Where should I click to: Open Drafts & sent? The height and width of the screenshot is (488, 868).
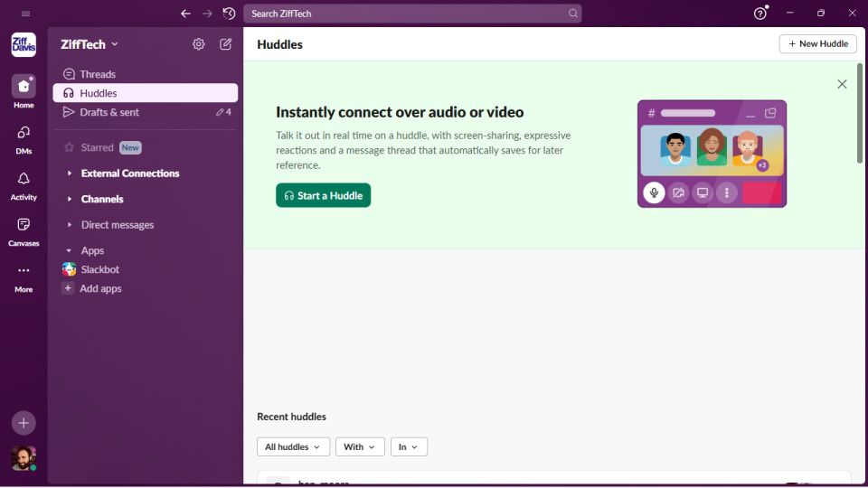click(145, 112)
